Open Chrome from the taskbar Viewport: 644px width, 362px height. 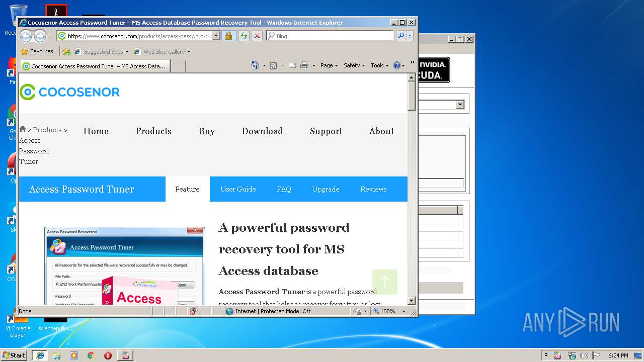pos(91,355)
